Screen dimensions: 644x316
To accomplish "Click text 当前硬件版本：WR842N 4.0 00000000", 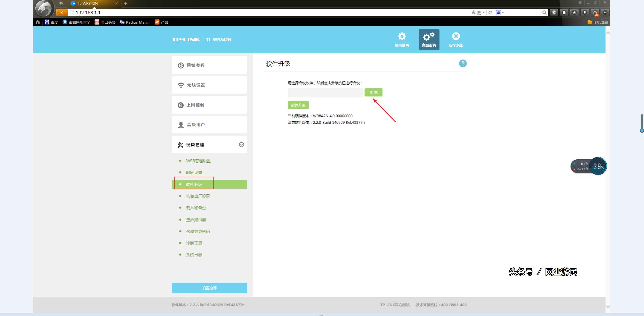I will 320,116.
